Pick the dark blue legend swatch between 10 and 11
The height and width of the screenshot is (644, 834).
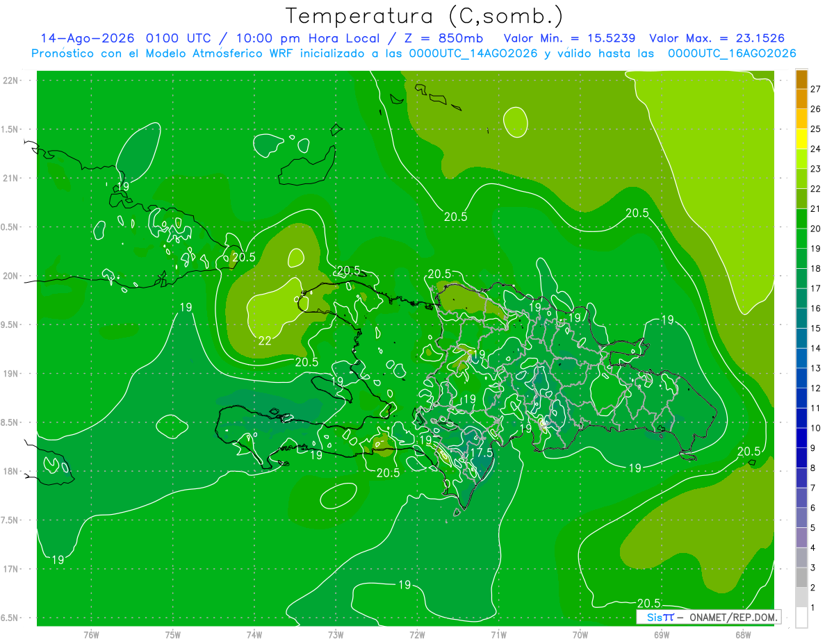(x=801, y=418)
